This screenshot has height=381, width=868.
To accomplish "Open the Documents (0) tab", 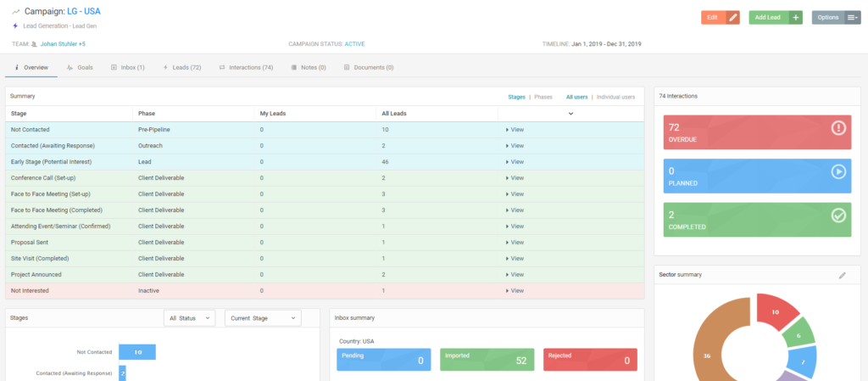I will [369, 68].
